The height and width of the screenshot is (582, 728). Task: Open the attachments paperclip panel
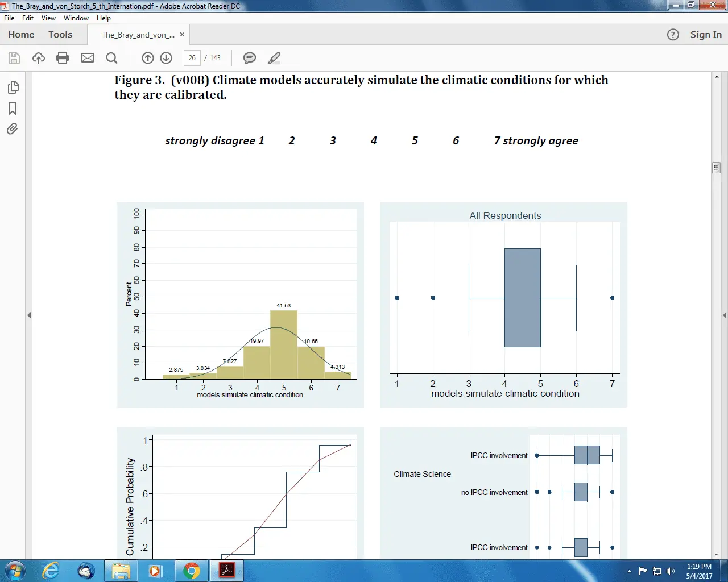13,129
